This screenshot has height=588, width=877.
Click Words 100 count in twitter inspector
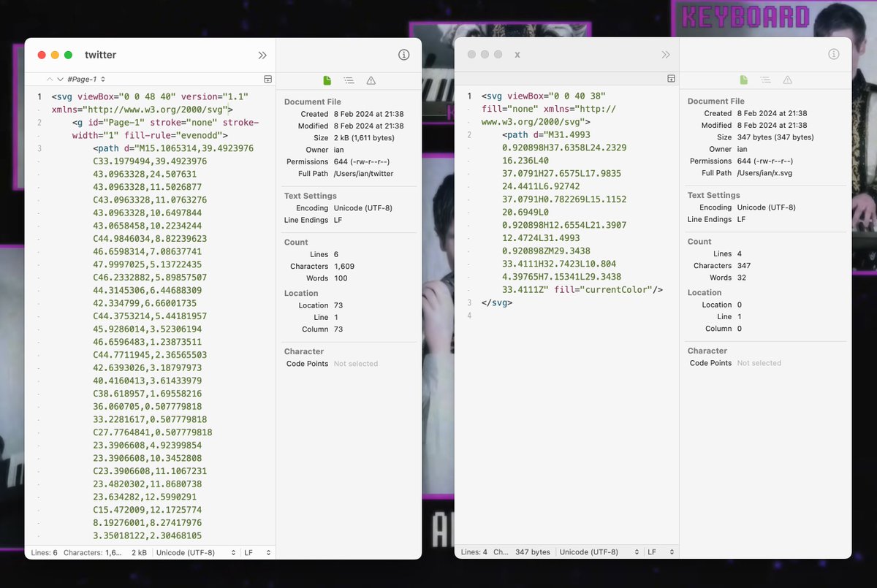tap(341, 278)
